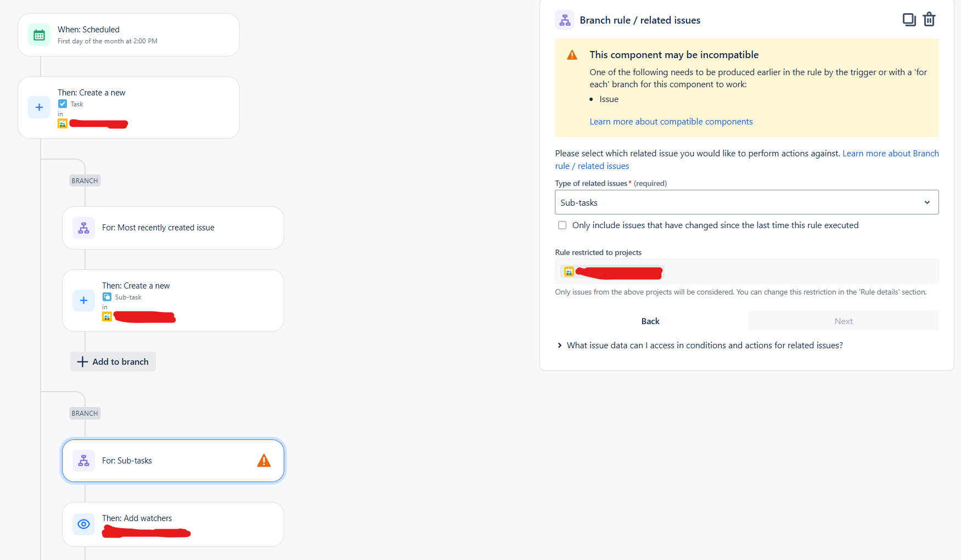Click the project avatar in Rule restricted to projects
This screenshot has width=961, height=560.
pos(569,271)
